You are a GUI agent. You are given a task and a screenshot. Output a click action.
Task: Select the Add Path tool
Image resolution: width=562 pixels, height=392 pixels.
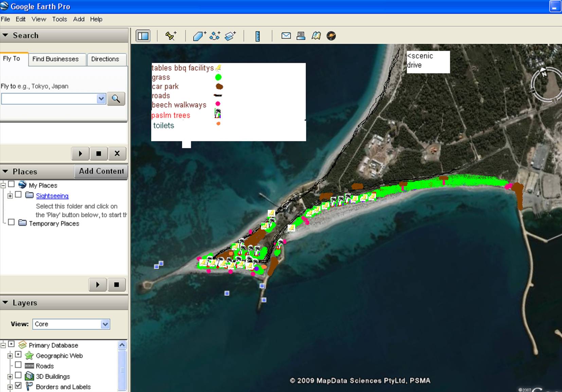215,36
